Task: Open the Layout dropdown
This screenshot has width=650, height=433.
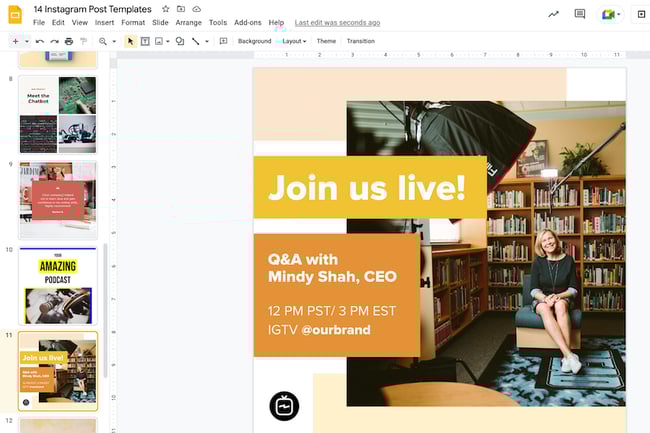Action: pos(293,41)
